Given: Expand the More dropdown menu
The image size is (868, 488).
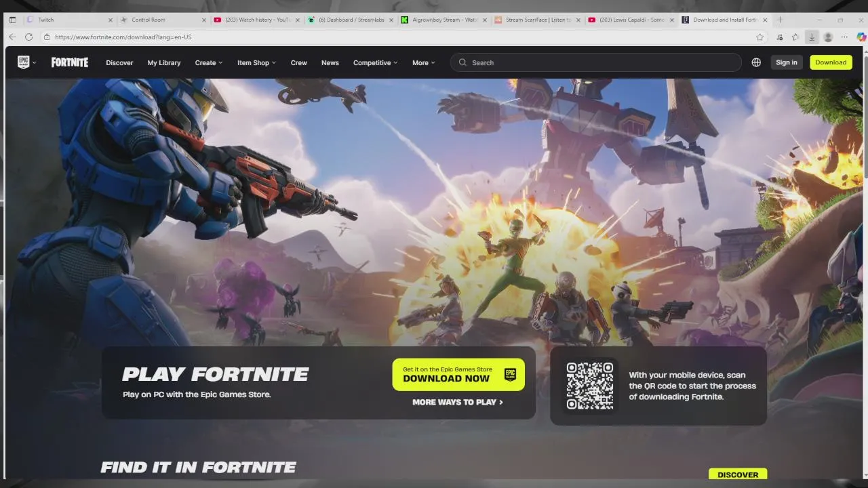Looking at the screenshot, I should [x=424, y=62].
